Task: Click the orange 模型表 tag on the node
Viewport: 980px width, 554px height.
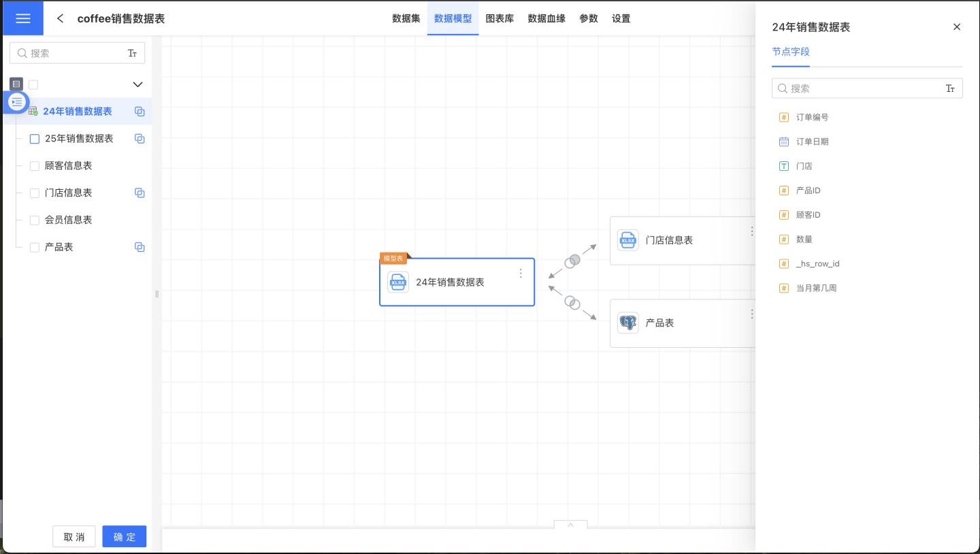Action: (x=393, y=259)
